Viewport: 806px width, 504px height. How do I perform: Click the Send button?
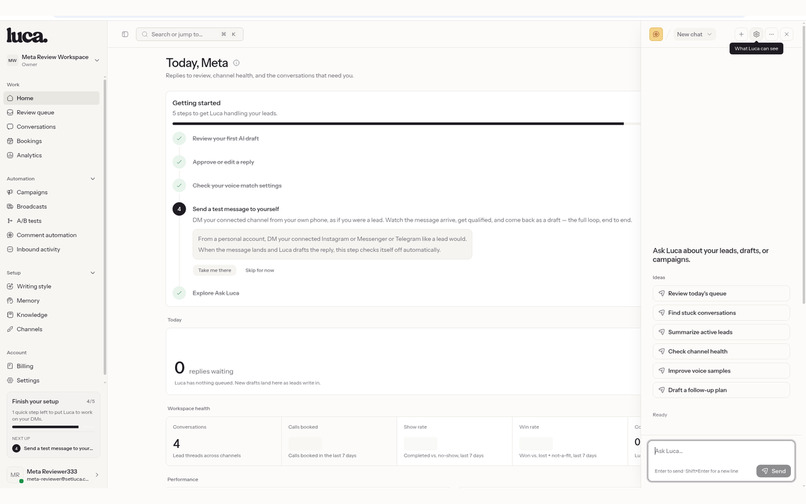(774, 471)
